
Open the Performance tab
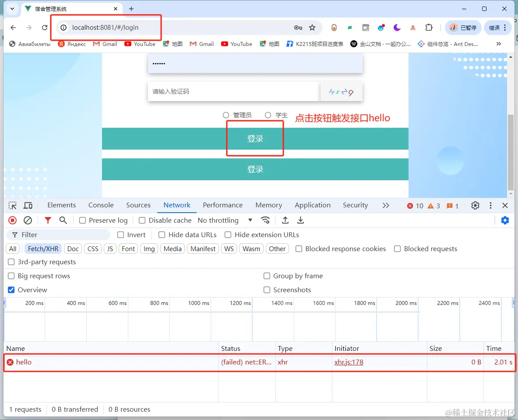pyautogui.click(x=223, y=205)
